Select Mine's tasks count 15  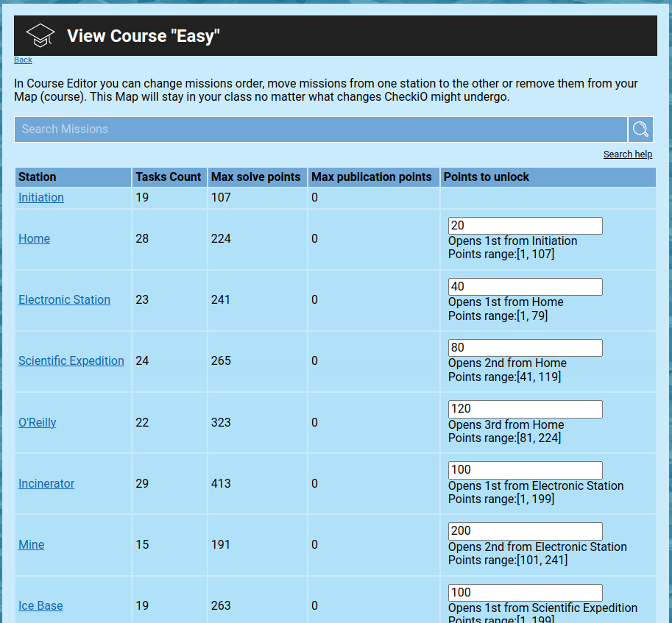coord(142,544)
